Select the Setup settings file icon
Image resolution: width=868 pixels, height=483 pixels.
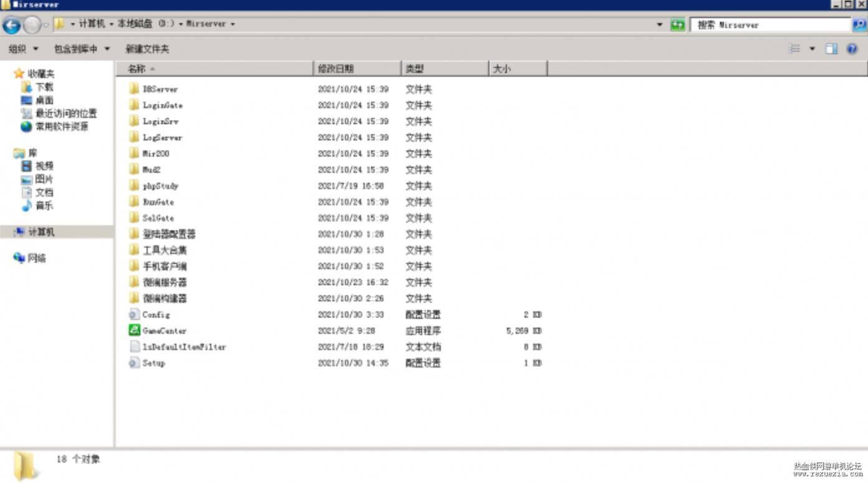point(134,363)
